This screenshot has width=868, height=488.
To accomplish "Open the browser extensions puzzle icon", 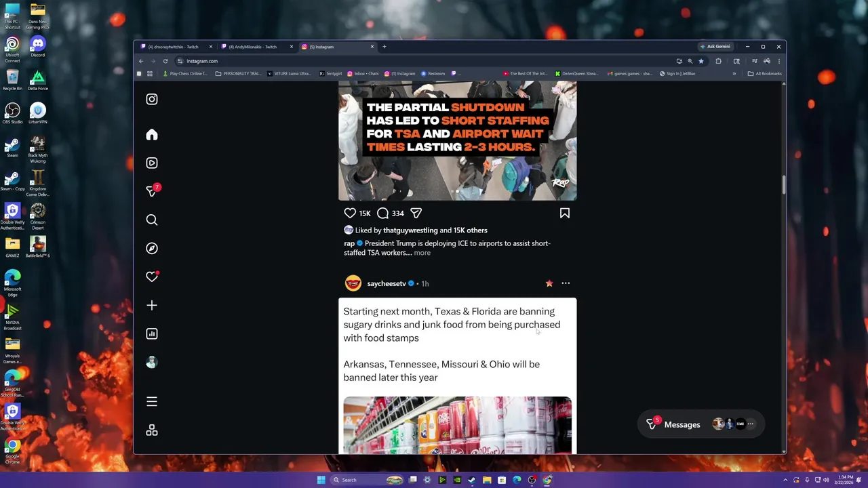I will (x=718, y=61).
